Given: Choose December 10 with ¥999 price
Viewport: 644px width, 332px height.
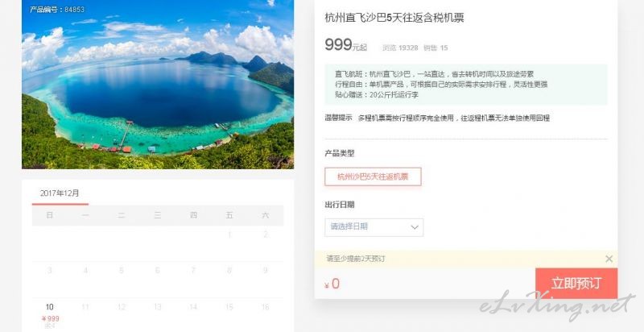Looking at the screenshot, I should click(x=50, y=315).
